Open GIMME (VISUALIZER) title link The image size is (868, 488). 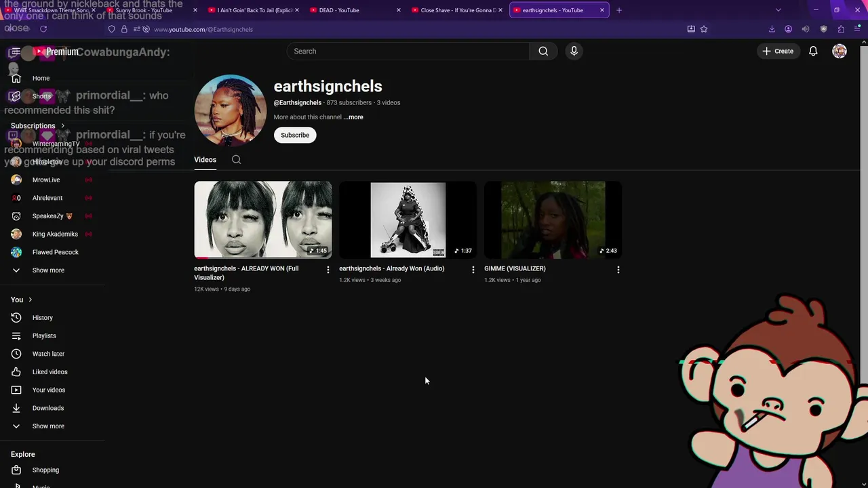coord(515,268)
